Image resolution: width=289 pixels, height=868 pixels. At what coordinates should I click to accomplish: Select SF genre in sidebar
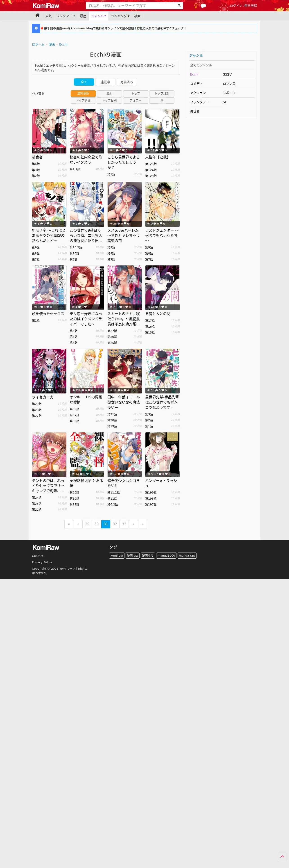point(225,102)
